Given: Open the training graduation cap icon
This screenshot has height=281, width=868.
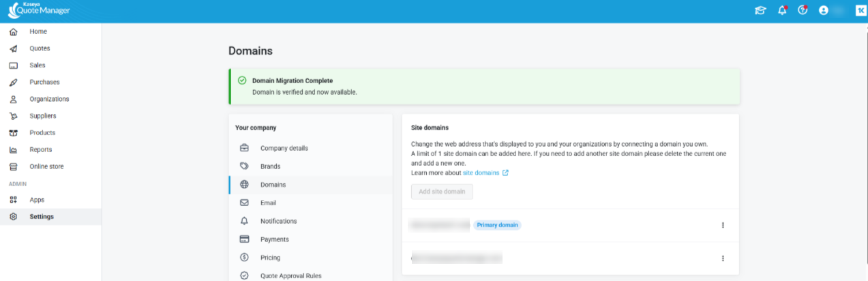Looking at the screenshot, I should pyautogui.click(x=760, y=10).
